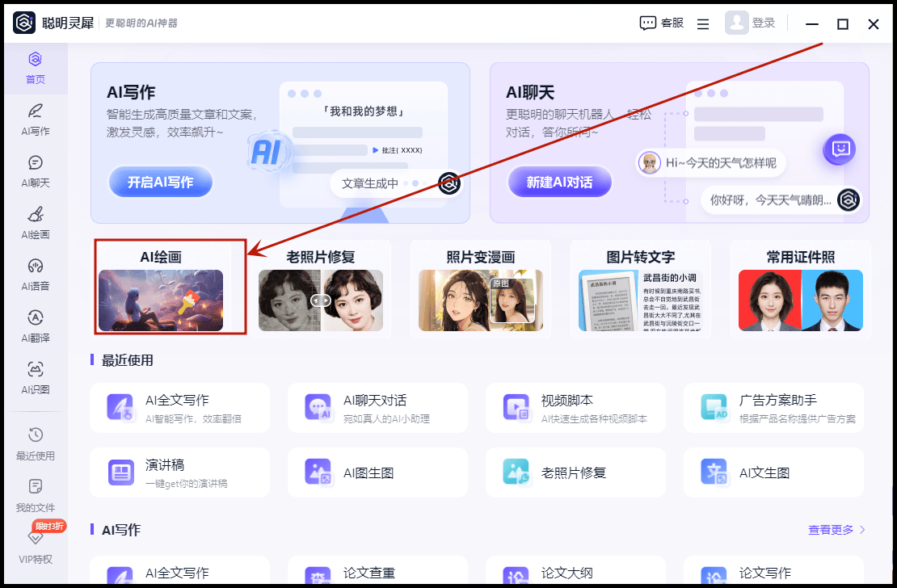
Task: Expand 查看更多 in the AI写作 section
Action: click(x=836, y=530)
